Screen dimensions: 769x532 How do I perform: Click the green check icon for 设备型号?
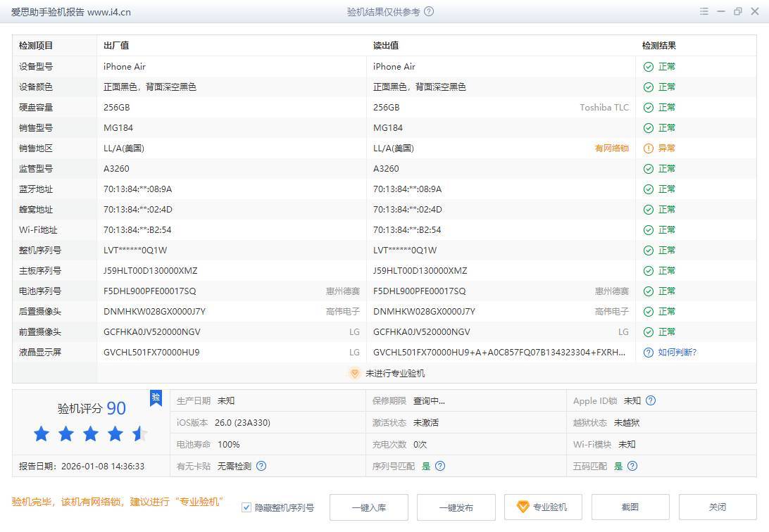point(648,67)
